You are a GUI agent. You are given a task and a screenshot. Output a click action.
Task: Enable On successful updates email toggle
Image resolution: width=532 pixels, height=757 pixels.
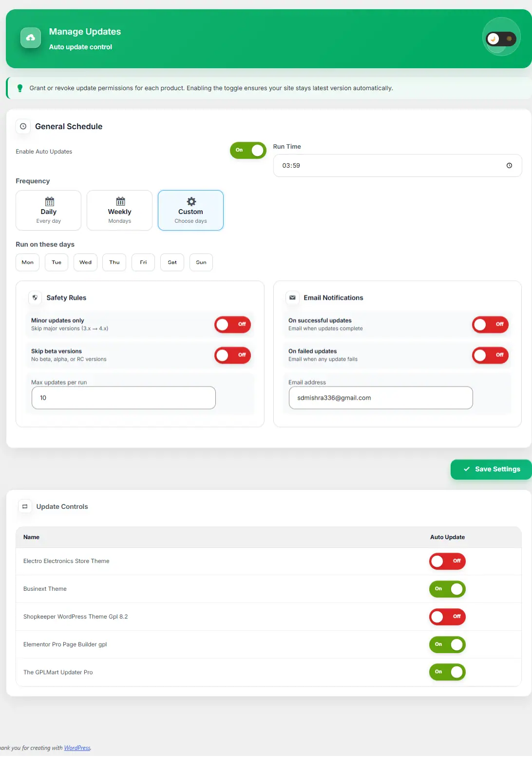490,325
